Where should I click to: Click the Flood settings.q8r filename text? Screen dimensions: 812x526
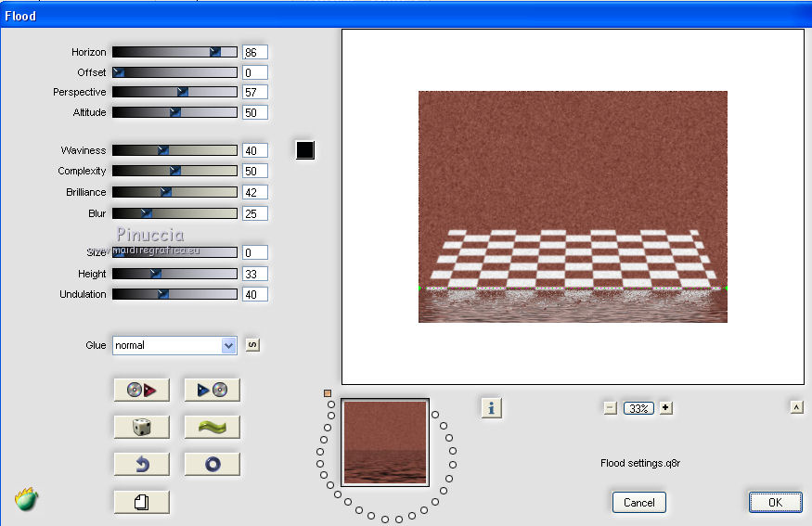[x=640, y=463]
